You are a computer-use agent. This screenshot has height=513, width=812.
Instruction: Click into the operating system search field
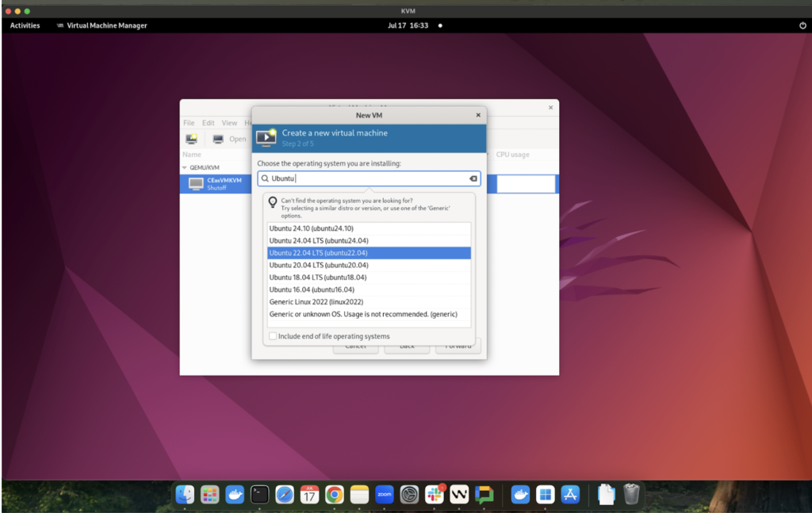point(369,178)
